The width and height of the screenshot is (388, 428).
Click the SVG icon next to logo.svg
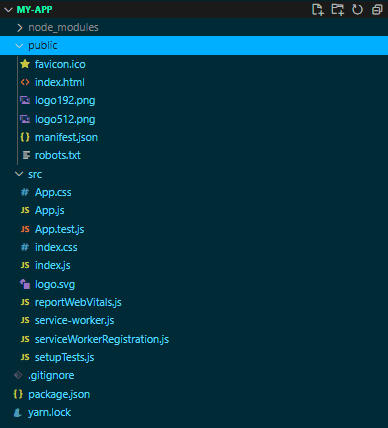[25, 284]
